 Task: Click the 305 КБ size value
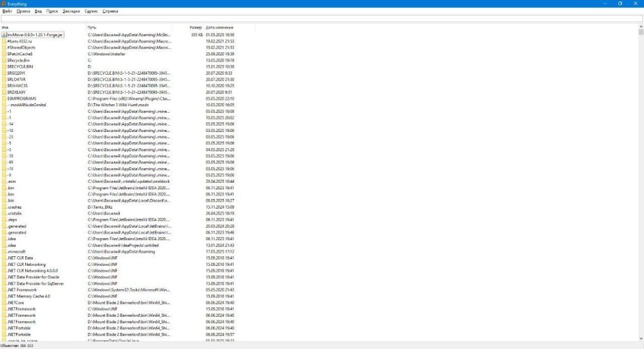pyautogui.click(x=196, y=35)
